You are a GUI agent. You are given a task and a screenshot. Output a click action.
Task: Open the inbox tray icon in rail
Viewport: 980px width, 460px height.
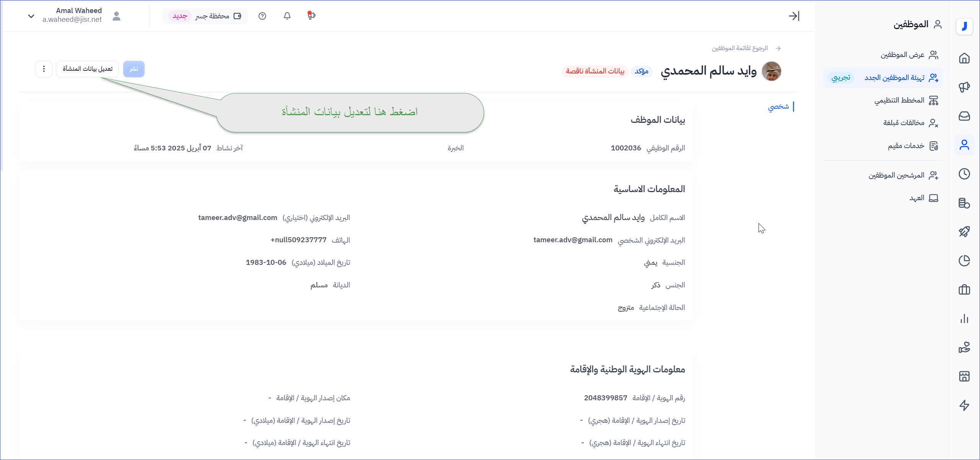[964, 116]
